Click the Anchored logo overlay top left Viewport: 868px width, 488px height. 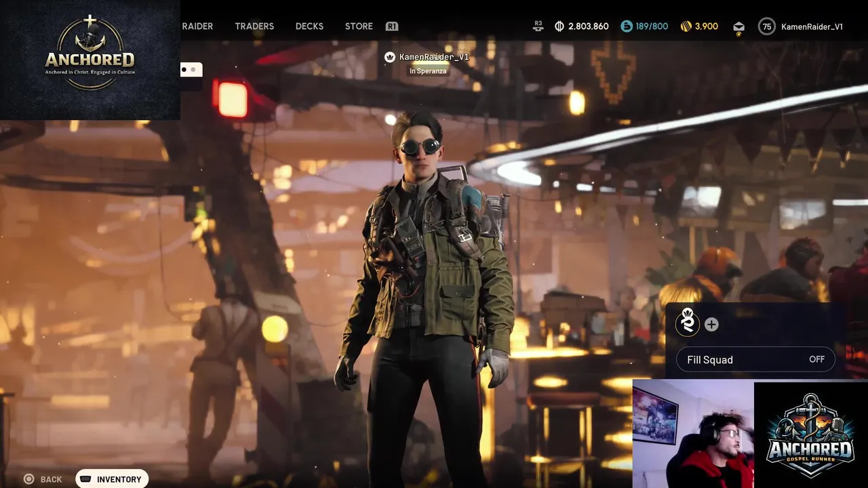[x=90, y=60]
